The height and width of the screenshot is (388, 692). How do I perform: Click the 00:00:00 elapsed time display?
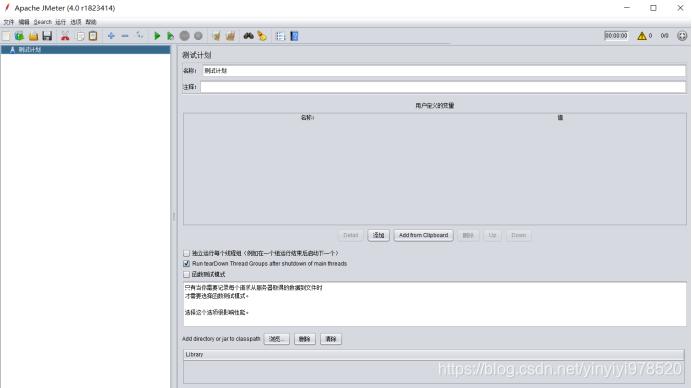(x=616, y=36)
